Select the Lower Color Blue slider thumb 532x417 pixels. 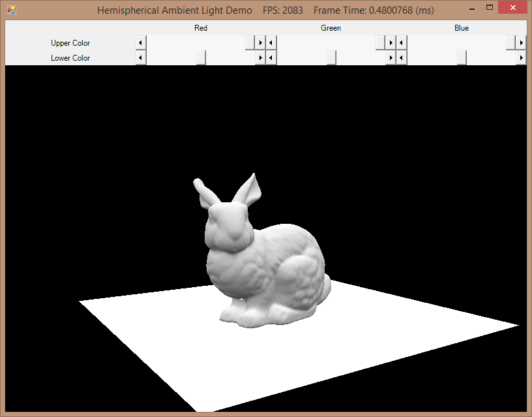click(462, 58)
